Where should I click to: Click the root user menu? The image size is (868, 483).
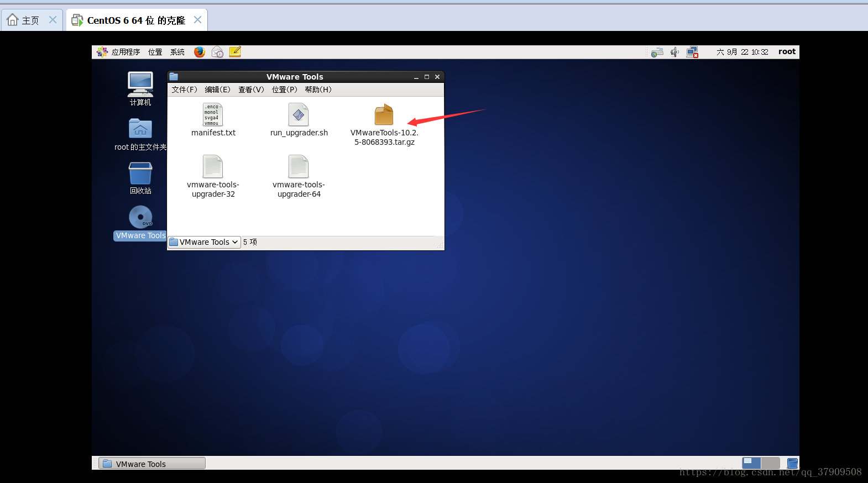(787, 51)
